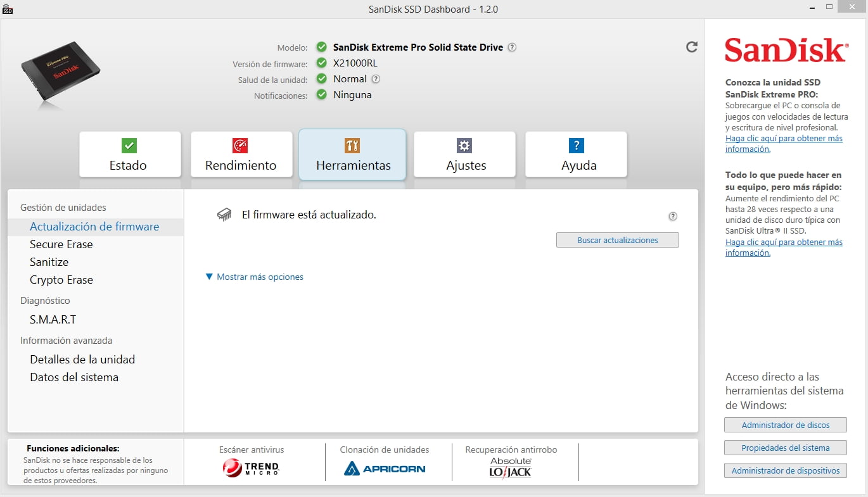This screenshot has width=868, height=497.
Task: Click the Propiedades del sistema button
Action: pos(786,448)
